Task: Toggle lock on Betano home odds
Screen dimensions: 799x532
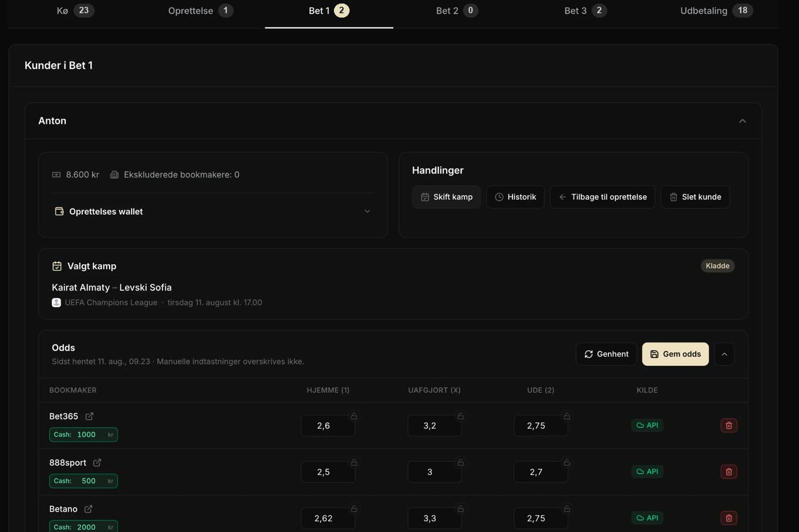Action: pyautogui.click(x=354, y=509)
